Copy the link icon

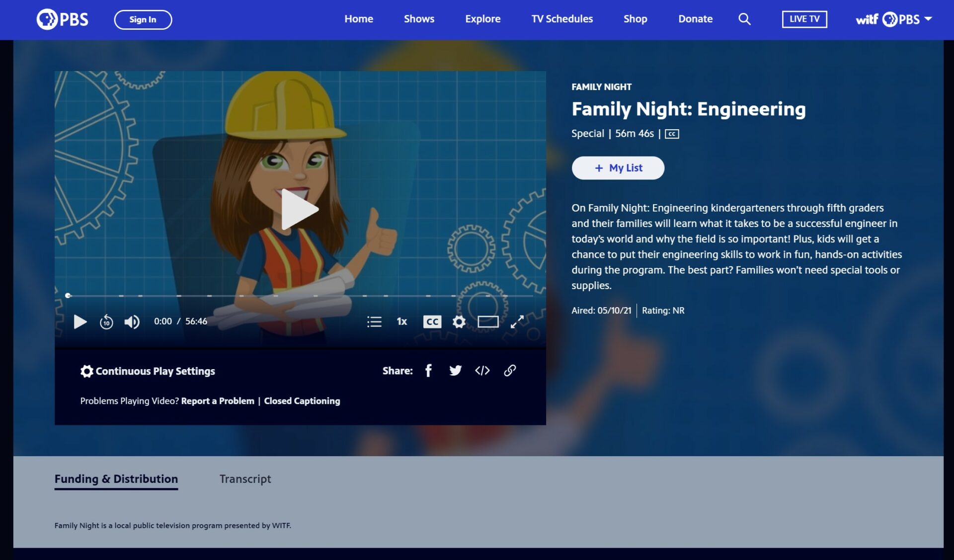pos(510,371)
